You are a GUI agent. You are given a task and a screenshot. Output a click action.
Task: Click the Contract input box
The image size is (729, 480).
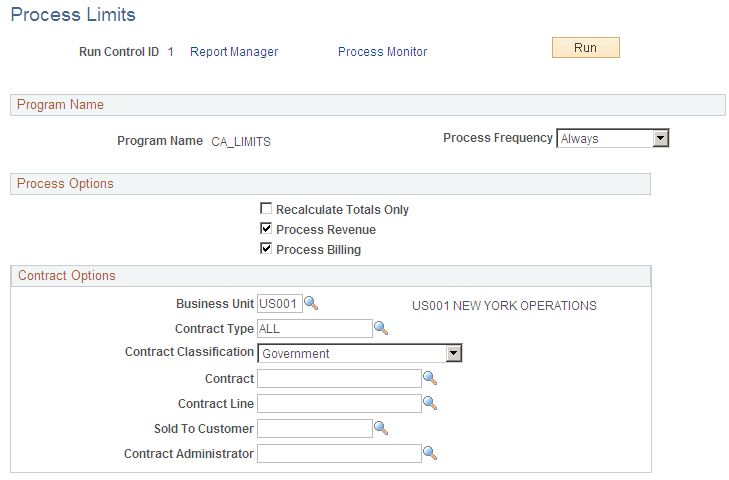click(339, 379)
